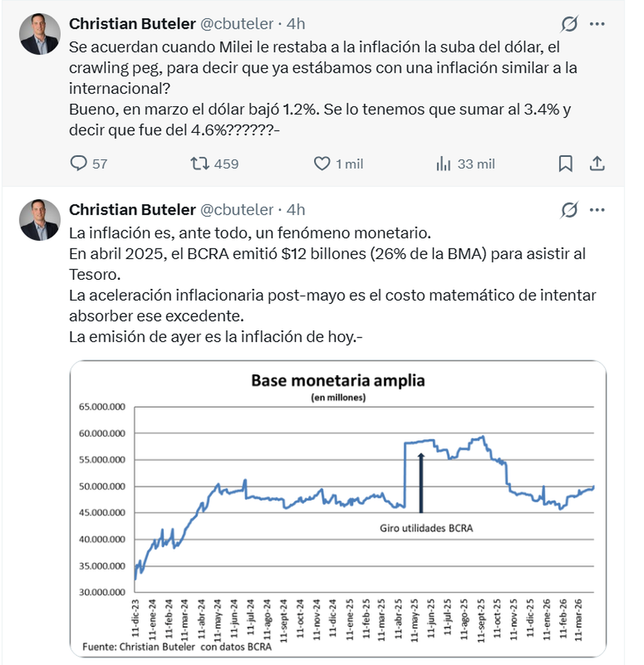This screenshot has width=644, height=665.
Task: Click Christian Buteler avatar on second tweet
Action: pyautogui.click(x=40, y=220)
